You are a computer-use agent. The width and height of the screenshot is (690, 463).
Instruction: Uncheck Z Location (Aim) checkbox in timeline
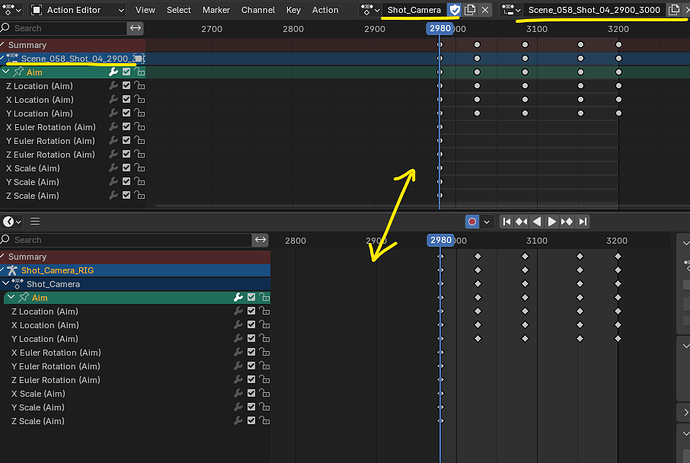pyautogui.click(x=251, y=311)
